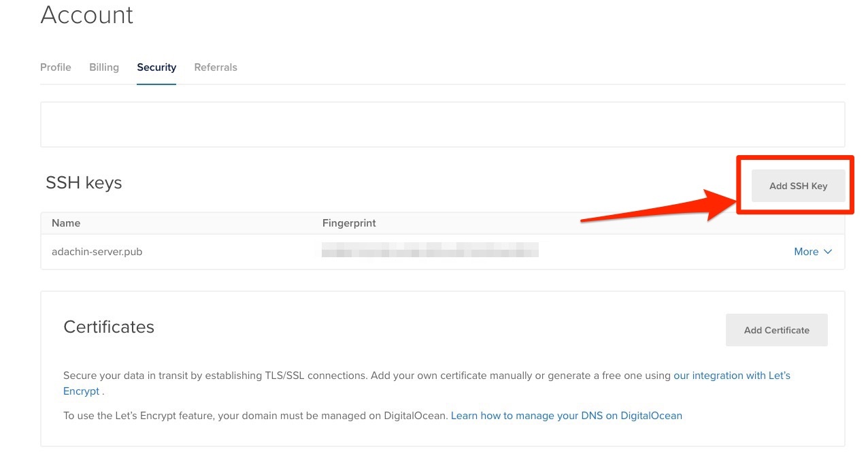Click the empty panel above SSH keys
The image size is (868, 462).
442,125
